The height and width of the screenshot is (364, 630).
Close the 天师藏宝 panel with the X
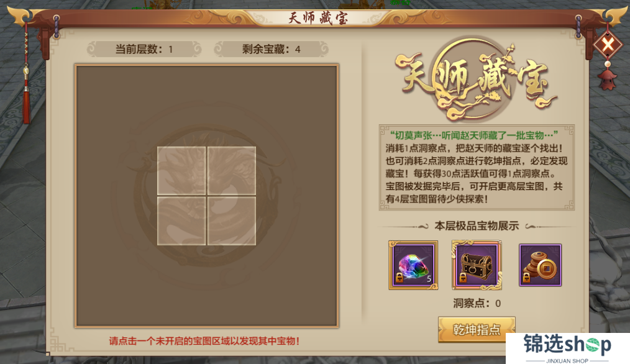click(x=608, y=44)
